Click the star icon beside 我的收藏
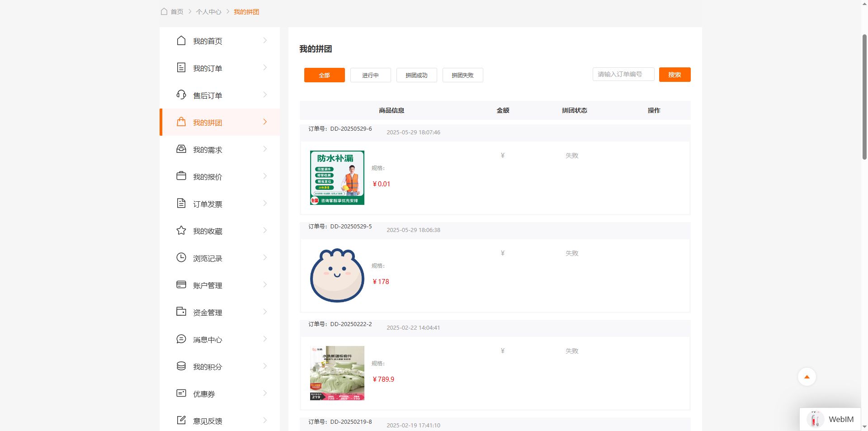Screen dimensions: 868x431 click(x=181, y=231)
